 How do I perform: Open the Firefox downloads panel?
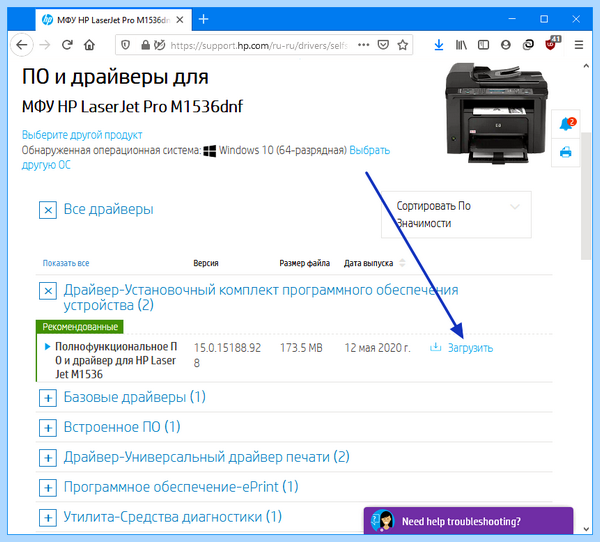point(439,45)
